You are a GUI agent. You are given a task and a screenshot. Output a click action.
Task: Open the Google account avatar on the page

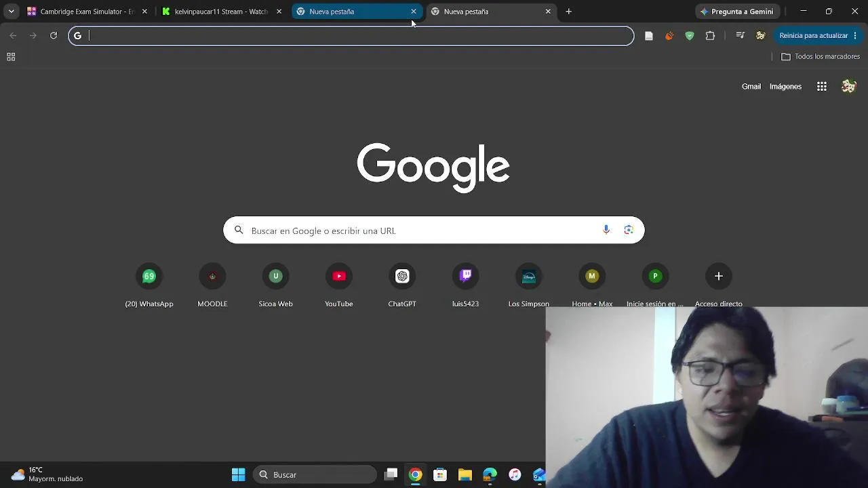tap(848, 87)
